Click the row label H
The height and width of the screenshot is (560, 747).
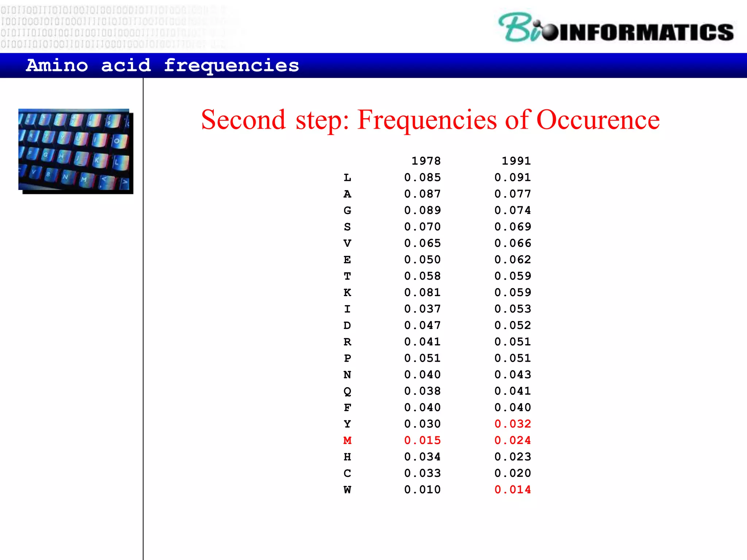pos(347,456)
